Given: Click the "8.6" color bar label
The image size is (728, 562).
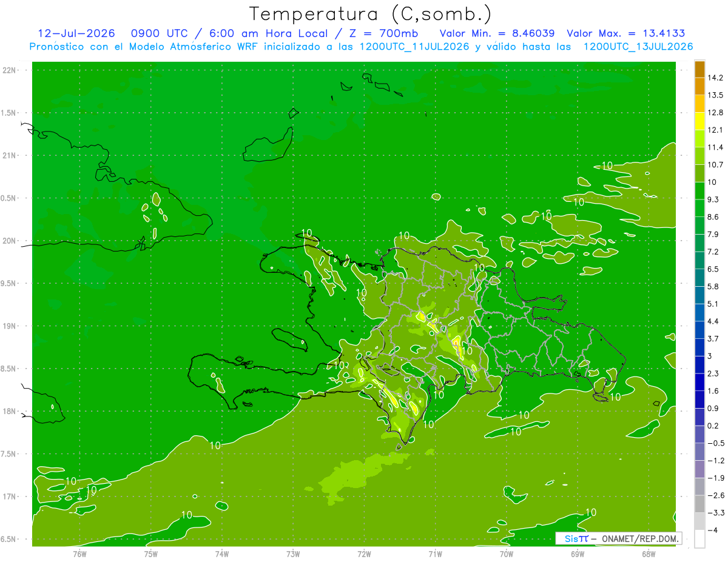Looking at the screenshot, I should (713, 217).
